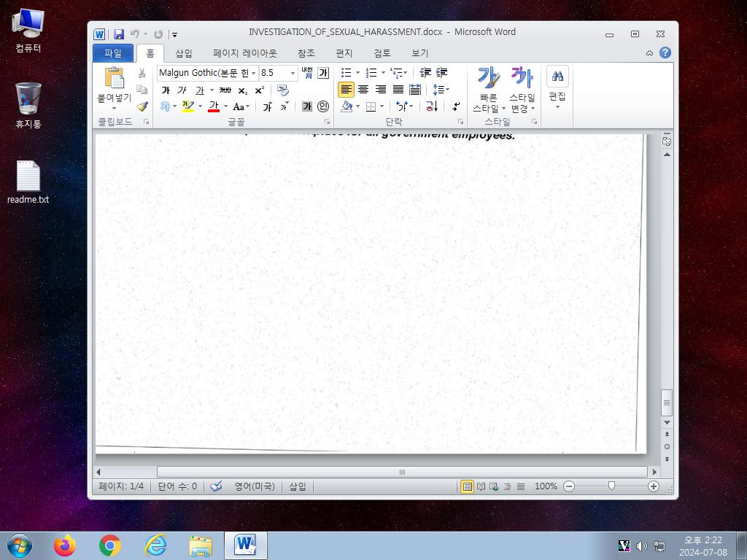Toggle underline formatting
Viewport: 747px width, 560px height.
tap(200, 90)
